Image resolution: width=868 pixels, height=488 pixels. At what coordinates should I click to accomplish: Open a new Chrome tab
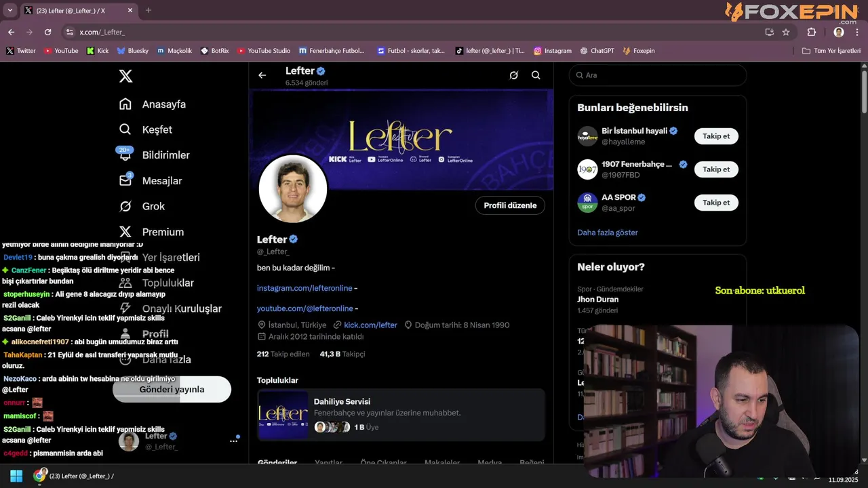pyautogui.click(x=148, y=10)
